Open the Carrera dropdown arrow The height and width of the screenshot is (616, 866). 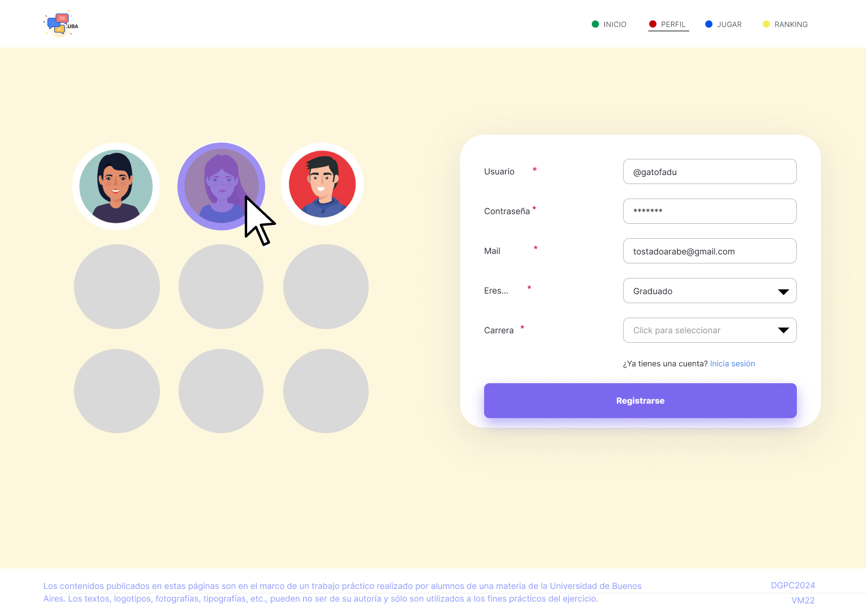point(783,330)
